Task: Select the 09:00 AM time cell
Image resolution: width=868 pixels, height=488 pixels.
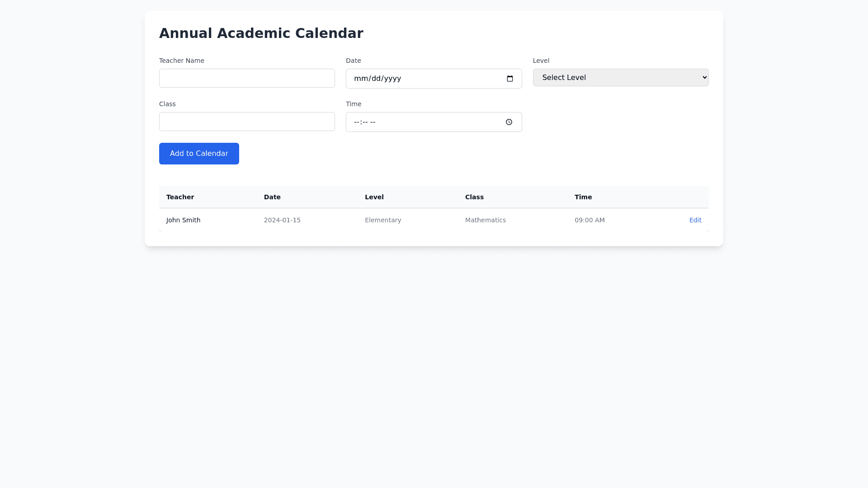Action: coord(589,220)
